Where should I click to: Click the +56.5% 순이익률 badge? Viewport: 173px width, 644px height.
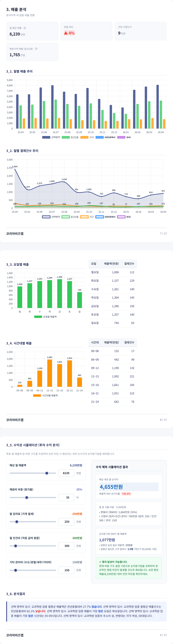[x=126, y=494]
